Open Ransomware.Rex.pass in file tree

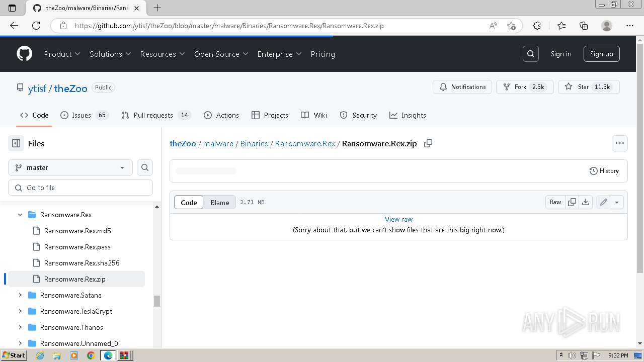click(77, 247)
